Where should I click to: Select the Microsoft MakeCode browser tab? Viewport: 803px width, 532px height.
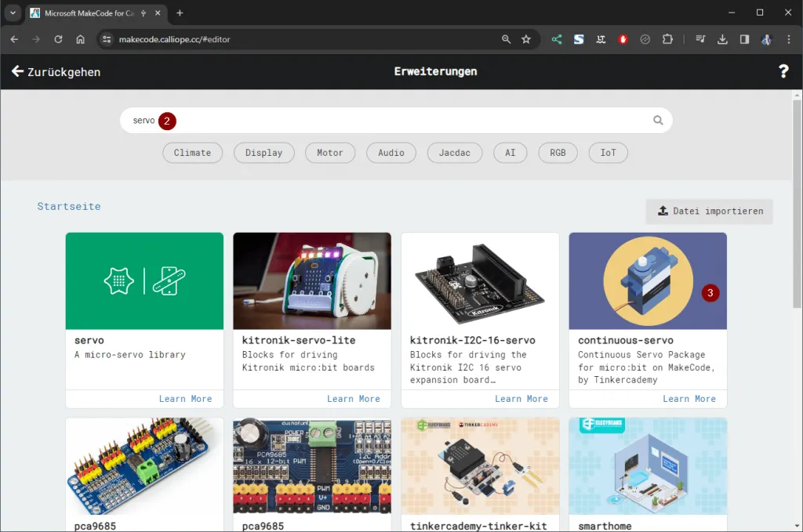click(x=86, y=13)
